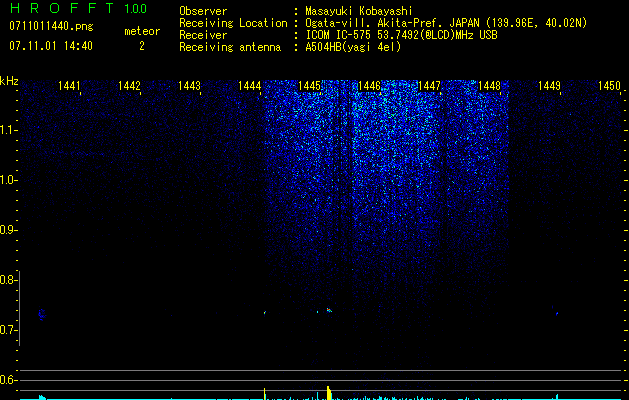Click the 0.9 kHz frequency label
Image resolution: width=629 pixels, height=400 pixels.
click(x=7, y=230)
